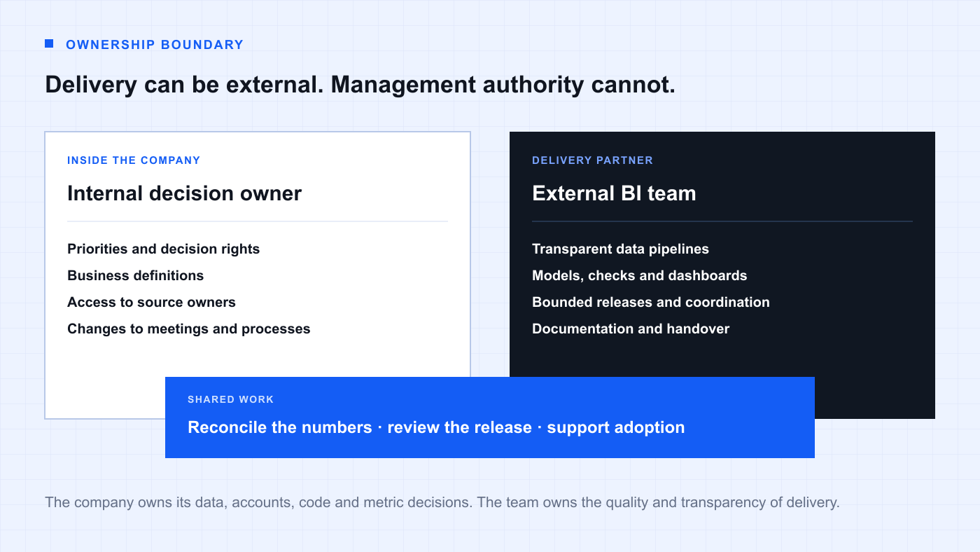Click the 'External BI team' heading

click(x=614, y=193)
